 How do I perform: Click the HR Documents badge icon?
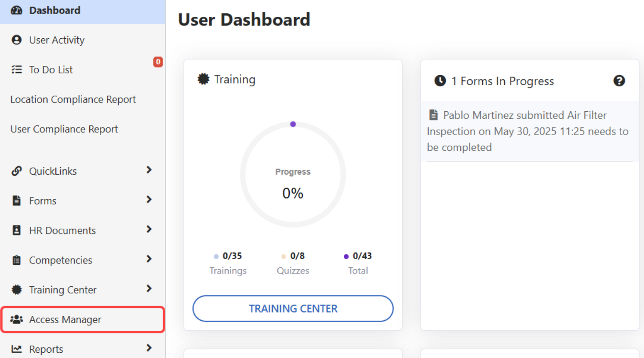click(17, 230)
